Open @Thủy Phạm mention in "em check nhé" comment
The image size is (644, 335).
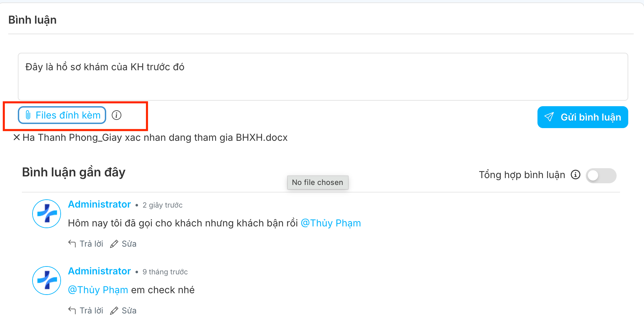98,290
